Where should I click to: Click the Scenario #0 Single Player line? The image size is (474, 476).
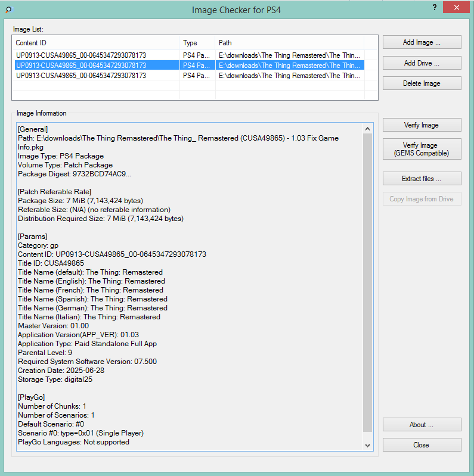[x=81, y=433]
